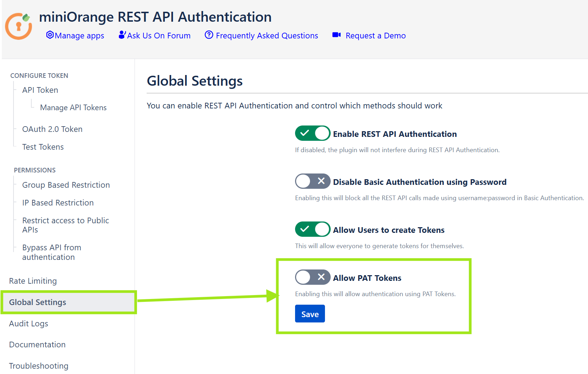Click the video camera icon for Request a Demo
This screenshot has width=588, height=374.
(336, 35)
